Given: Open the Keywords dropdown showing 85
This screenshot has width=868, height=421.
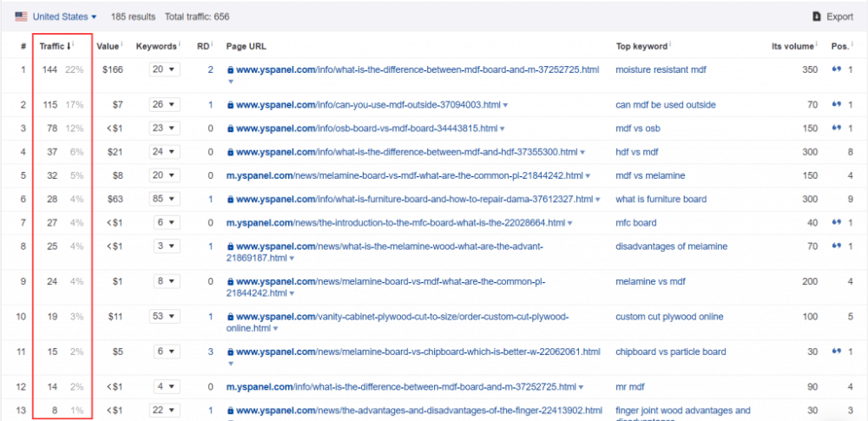Looking at the screenshot, I should (164, 199).
